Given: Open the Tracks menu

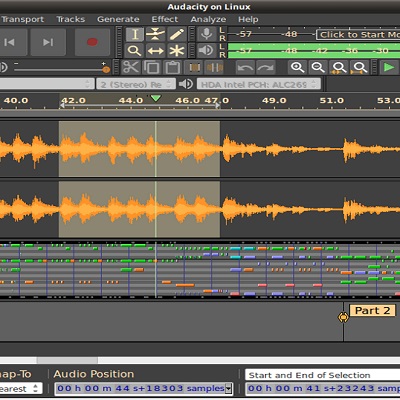Looking at the screenshot, I should (71, 19).
